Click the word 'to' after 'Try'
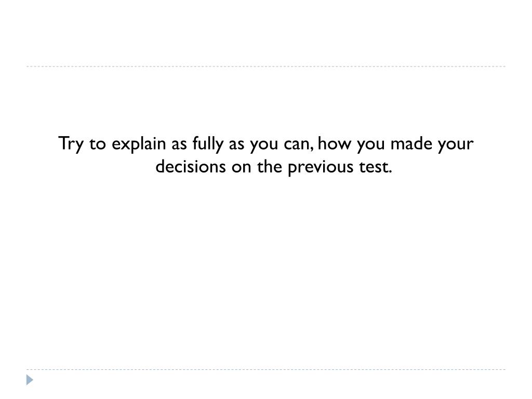 (x=98, y=144)
